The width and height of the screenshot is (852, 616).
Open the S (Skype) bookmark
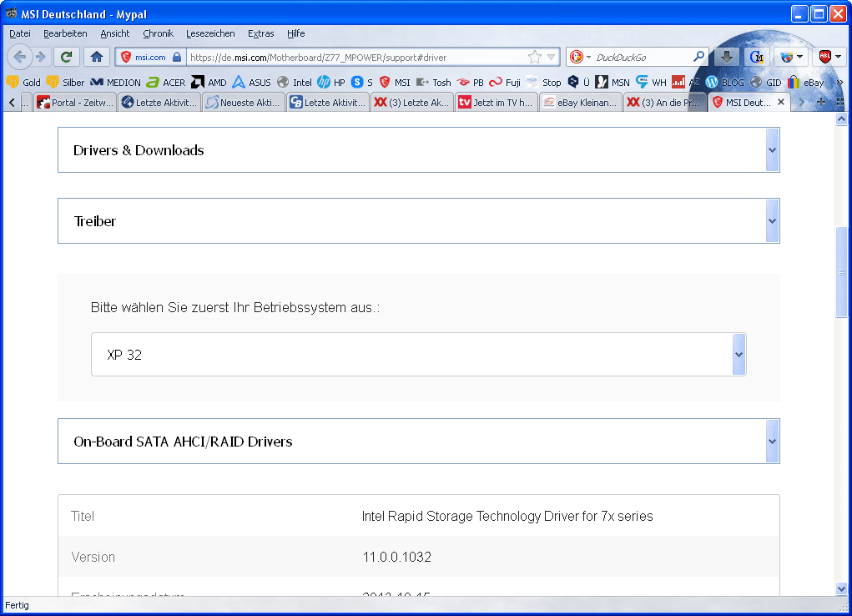362,83
